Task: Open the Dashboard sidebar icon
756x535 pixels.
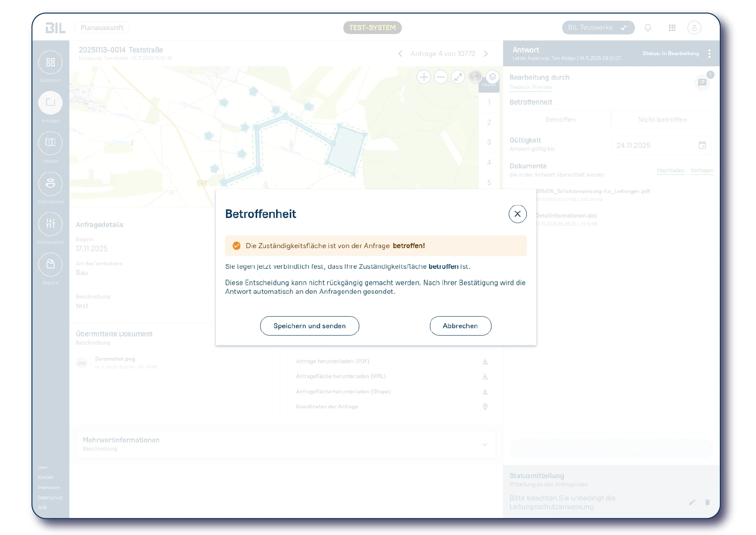Action: point(50,62)
